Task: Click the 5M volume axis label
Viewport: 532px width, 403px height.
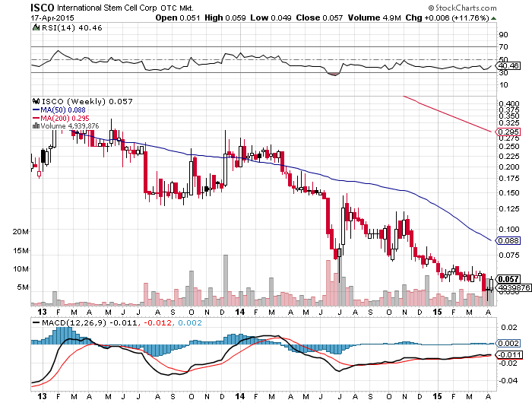Action: coord(23,287)
